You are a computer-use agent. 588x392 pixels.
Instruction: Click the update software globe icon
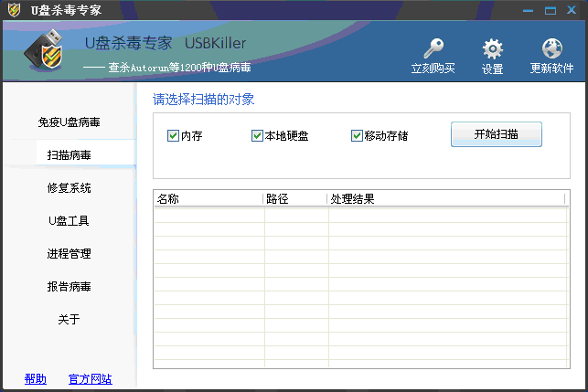pyautogui.click(x=551, y=49)
